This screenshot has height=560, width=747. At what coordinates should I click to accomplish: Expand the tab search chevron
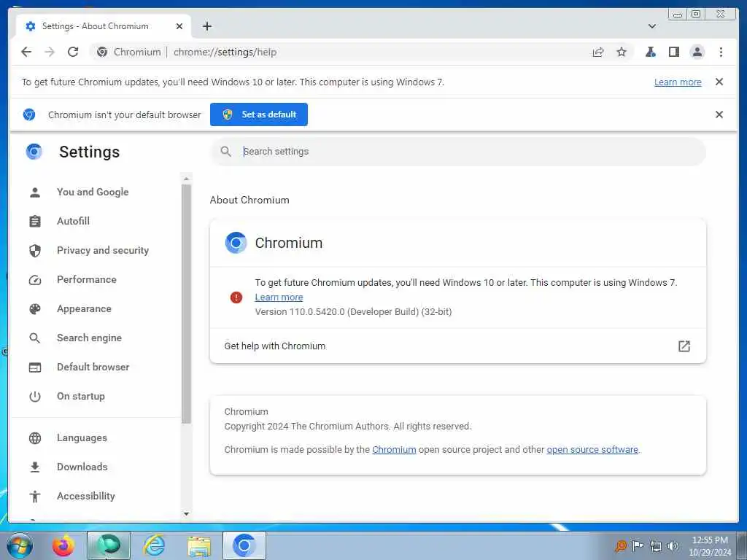(x=652, y=26)
